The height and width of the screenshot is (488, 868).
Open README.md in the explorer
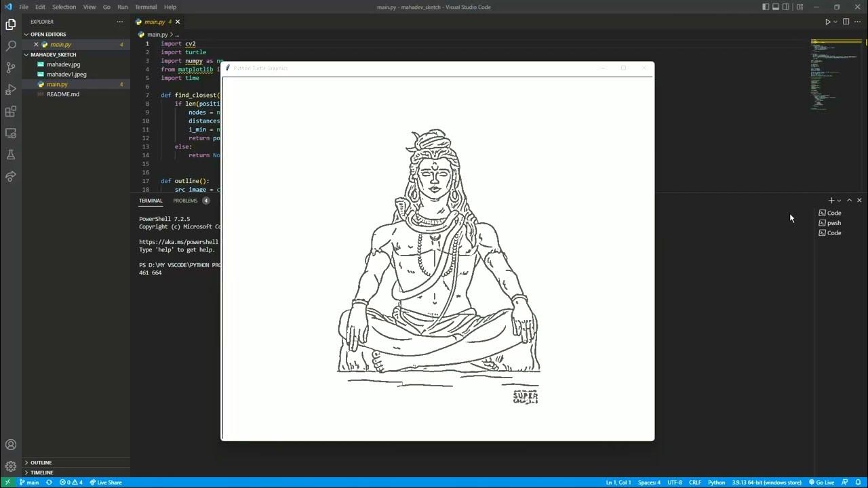[63, 94]
